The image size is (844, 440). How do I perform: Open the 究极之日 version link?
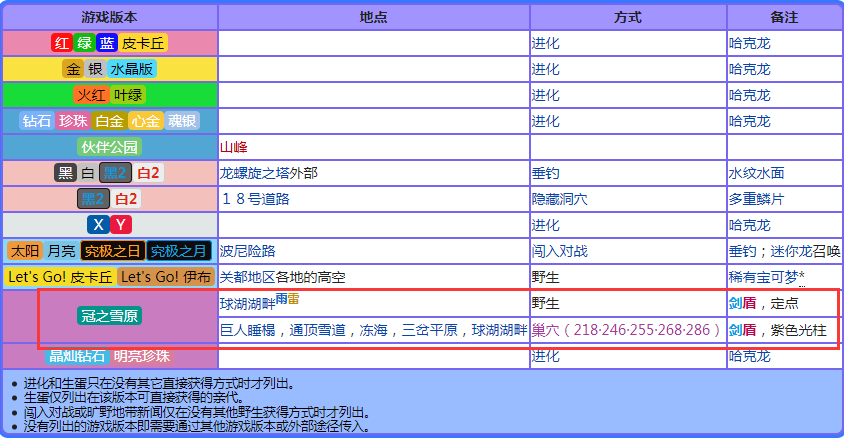(x=112, y=251)
